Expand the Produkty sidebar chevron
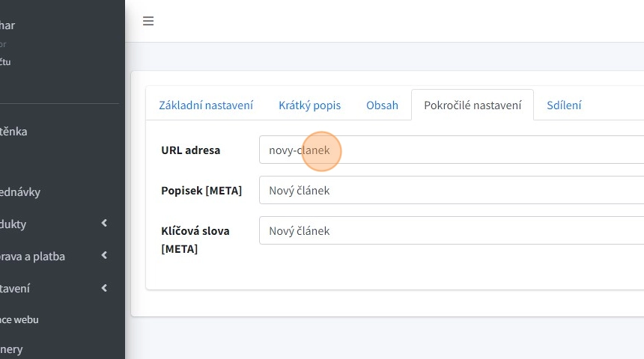This screenshot has height=359, width=644. click(104, 224)
